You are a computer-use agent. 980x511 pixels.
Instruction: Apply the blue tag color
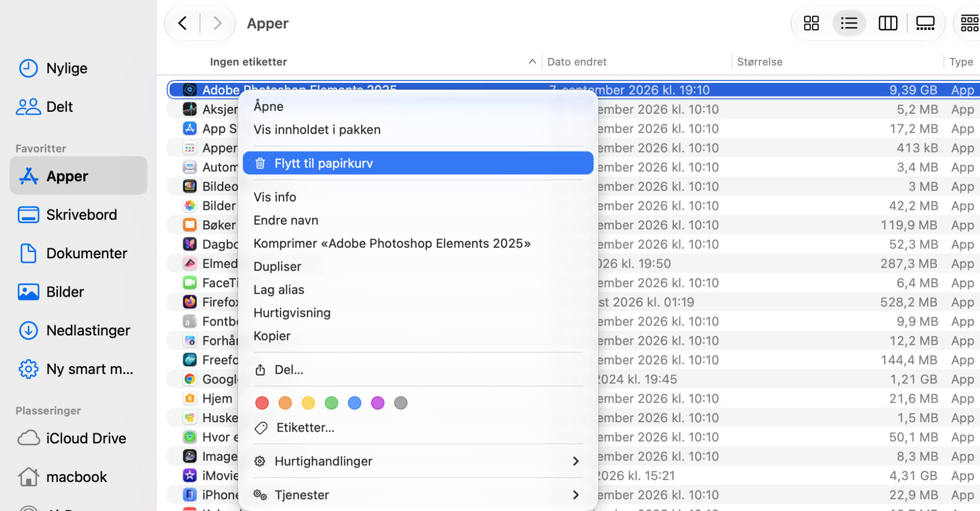click(x=354, y=403)
